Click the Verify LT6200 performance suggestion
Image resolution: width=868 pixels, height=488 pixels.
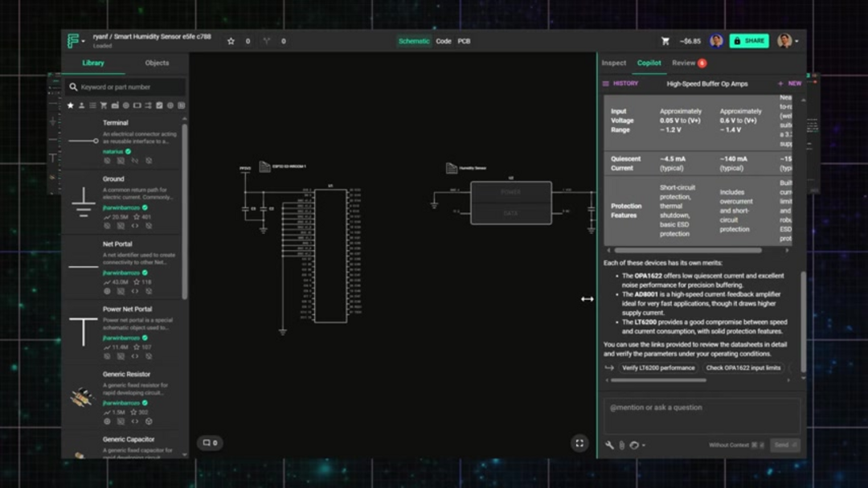click(x=657, y=367)
